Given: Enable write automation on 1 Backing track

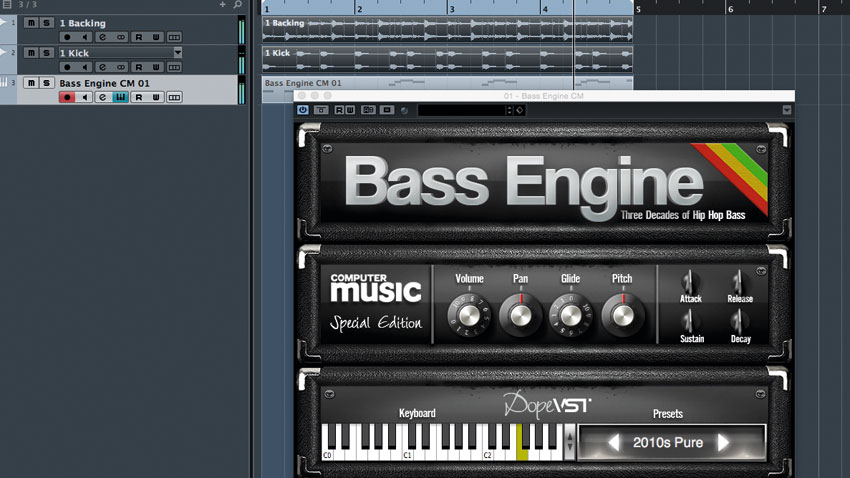Looking at the screenshot, I should pos(156,37).
